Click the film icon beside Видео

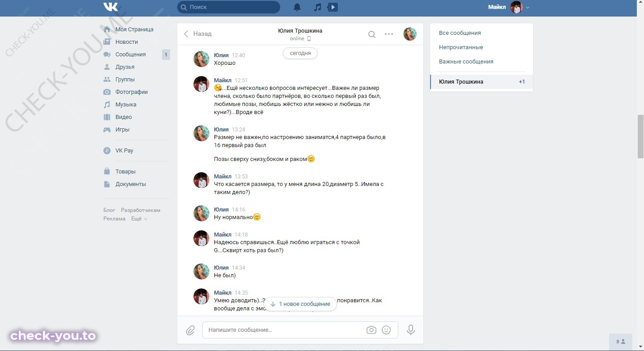tap(107, 117)
